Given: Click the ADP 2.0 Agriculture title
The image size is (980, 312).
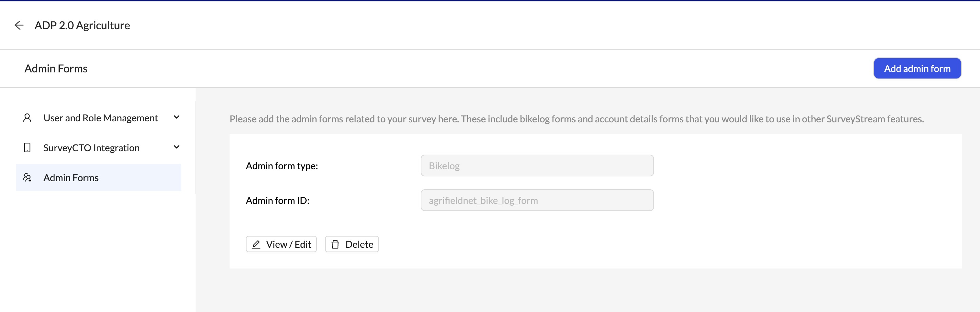Looking at the screenshot, I should tap(82, 25).
